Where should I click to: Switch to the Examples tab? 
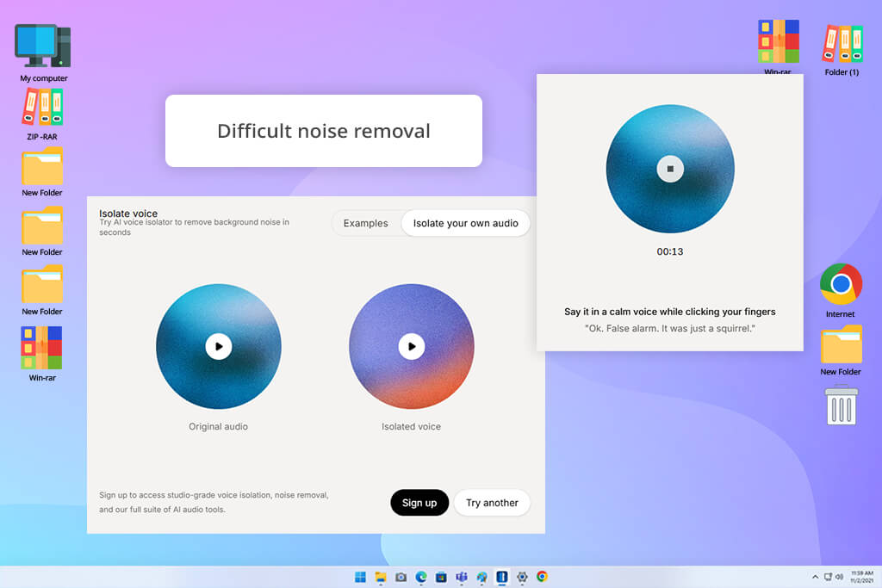365,223
